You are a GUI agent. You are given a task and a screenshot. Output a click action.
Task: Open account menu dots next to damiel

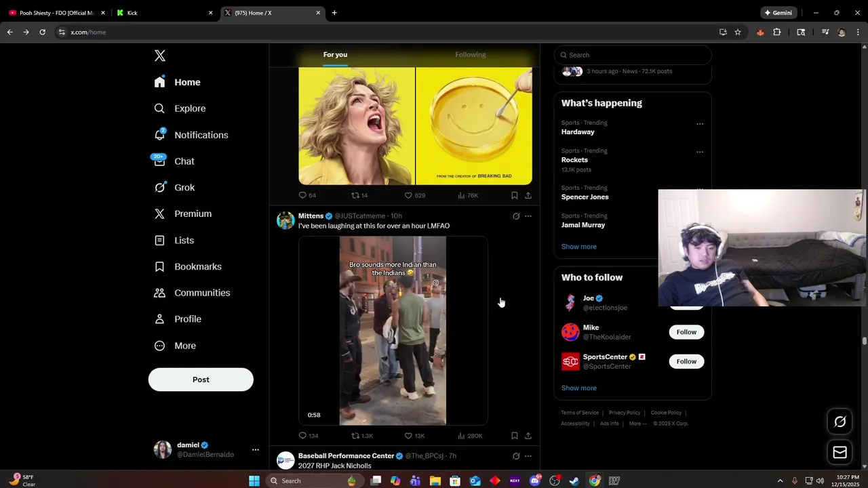tap(256, 449)
